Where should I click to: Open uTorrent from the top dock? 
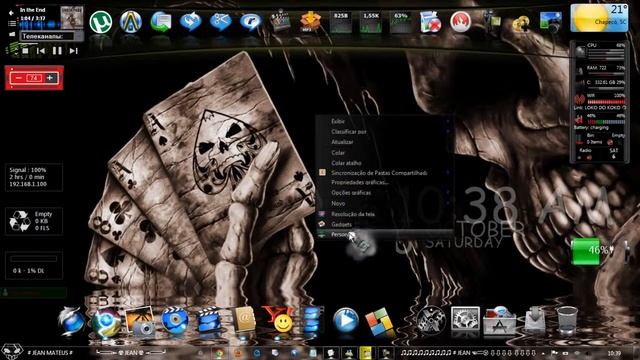coord(100,22)
